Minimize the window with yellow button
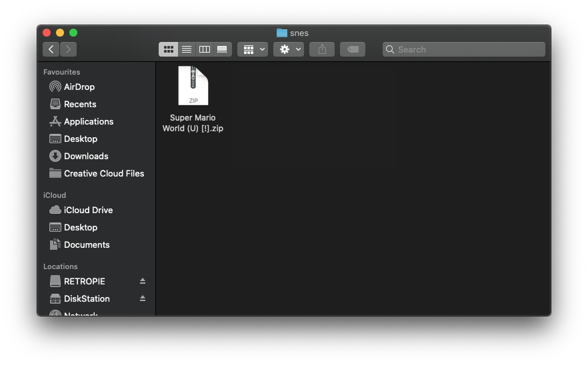 tap(60, 33)
